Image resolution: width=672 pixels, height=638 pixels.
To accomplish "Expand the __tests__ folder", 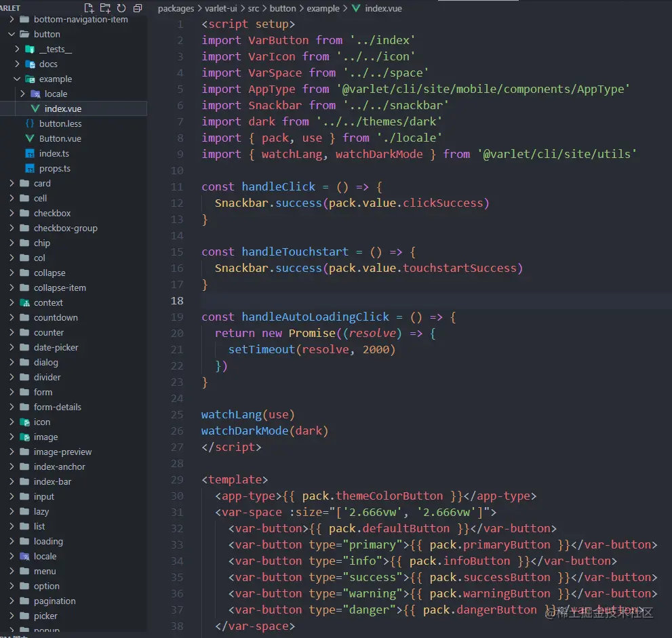I will [x=17, y=49].
